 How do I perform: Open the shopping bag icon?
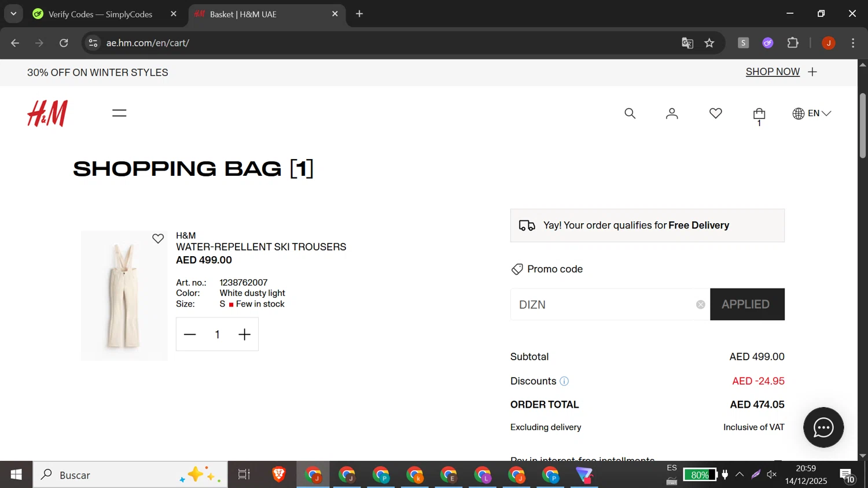[x=759, y=116]
